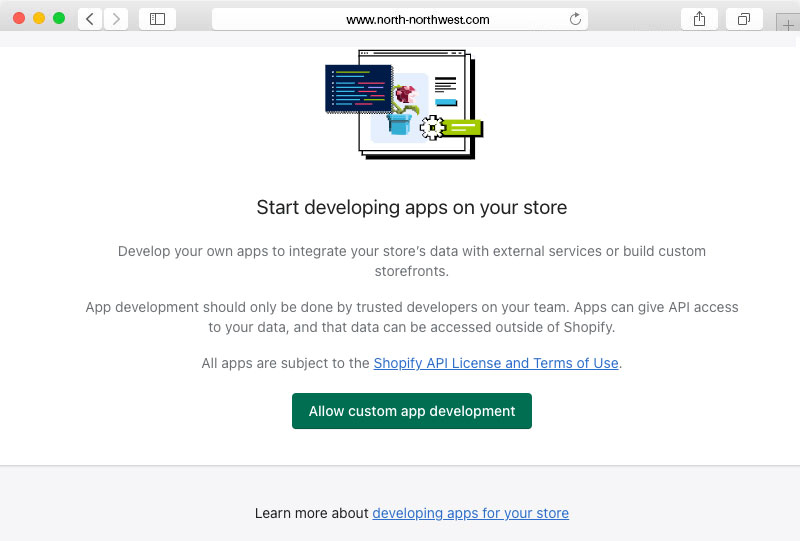The width and height of the screenshot is (800, 541).
Task: Click the green bar in the illustration
Action: 464,128
